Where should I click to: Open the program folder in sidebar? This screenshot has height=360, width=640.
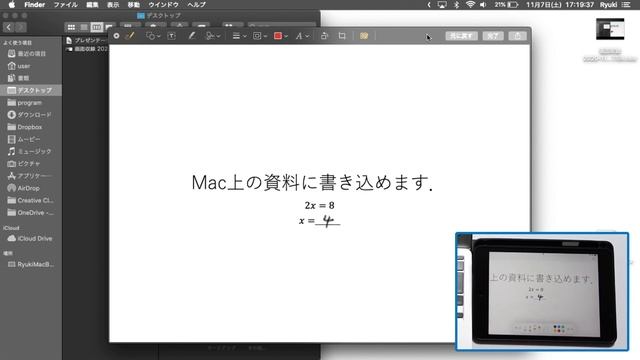point(24,102)
